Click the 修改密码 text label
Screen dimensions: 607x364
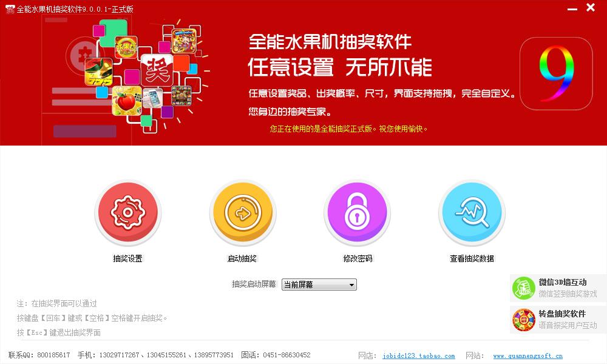358,259
